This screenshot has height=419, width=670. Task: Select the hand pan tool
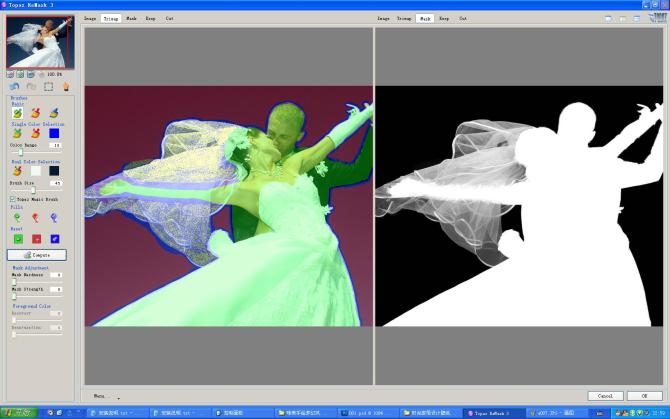pos(66,87)
